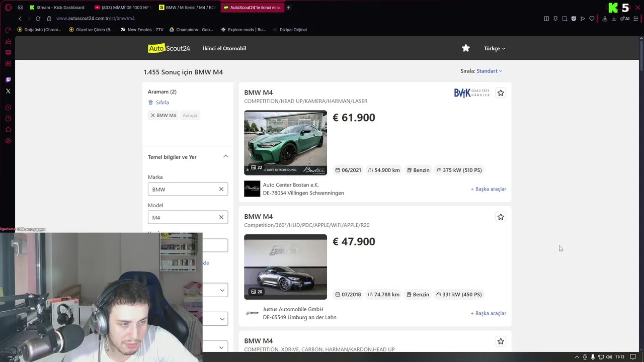Image resolution: width=644 pixels, height=362 pixels.
Task: Click the AutoScout24 logo
Action: [169, 48]
